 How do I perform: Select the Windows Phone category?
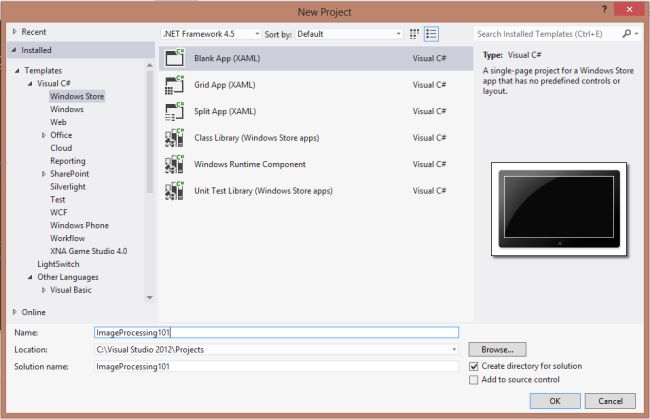(79, 225)
